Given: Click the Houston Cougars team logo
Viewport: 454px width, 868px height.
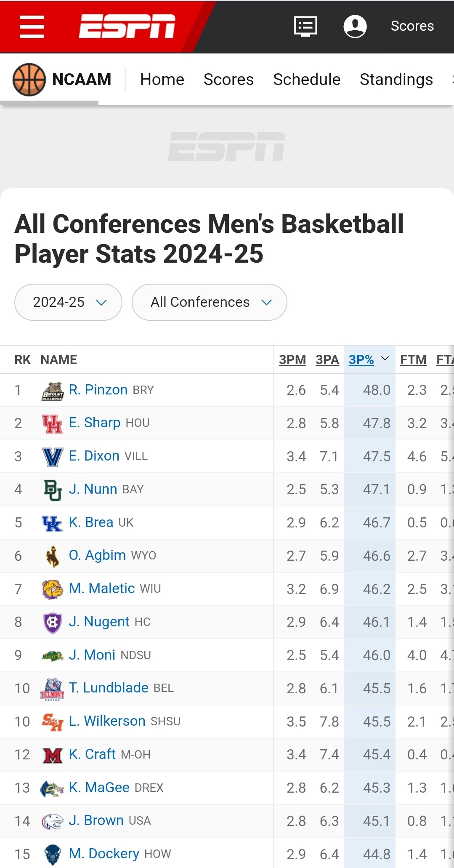Looking at the screenshot, I should point(53,423).
